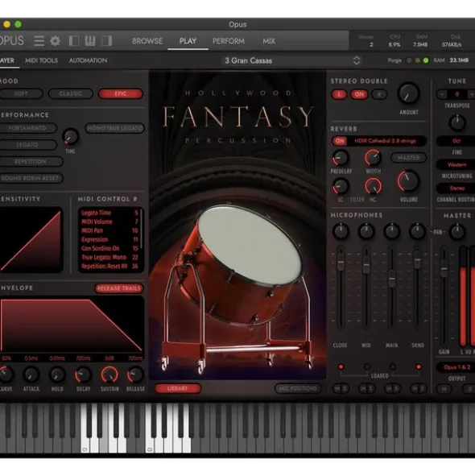Select the Soft mood
The height and width of the screenshot is (476, 475).
[x=21, y=93]
